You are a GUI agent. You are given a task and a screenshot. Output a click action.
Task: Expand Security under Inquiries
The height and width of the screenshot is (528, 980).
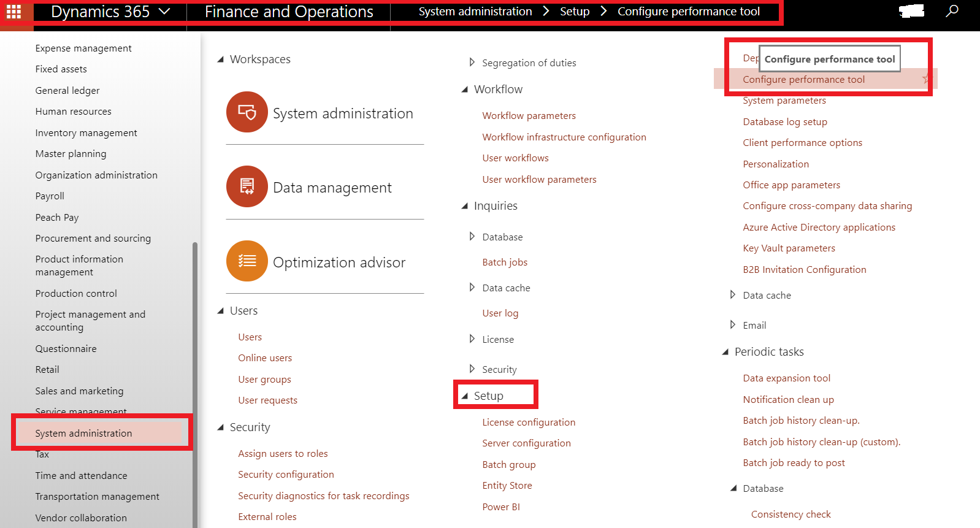coord(472,369)
